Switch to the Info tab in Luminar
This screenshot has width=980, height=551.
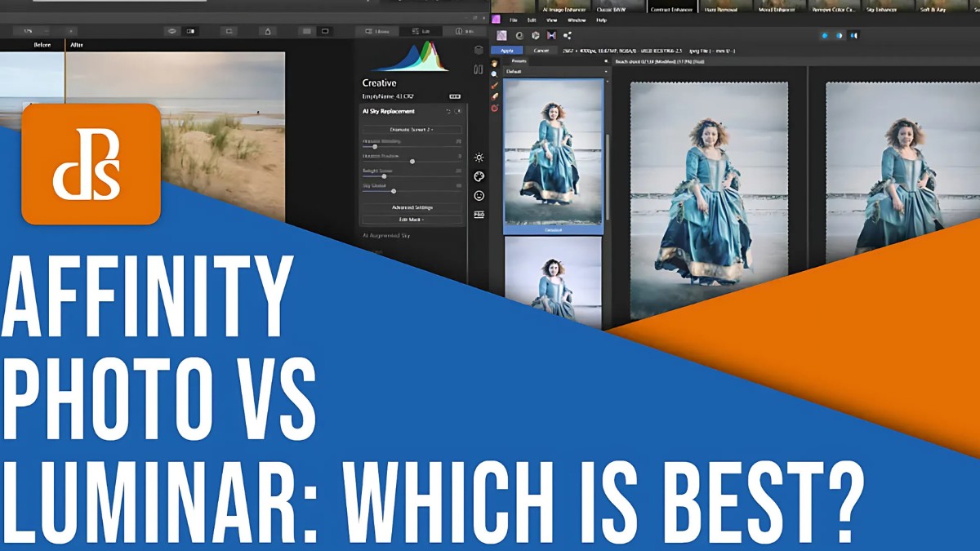pos(465,31)
